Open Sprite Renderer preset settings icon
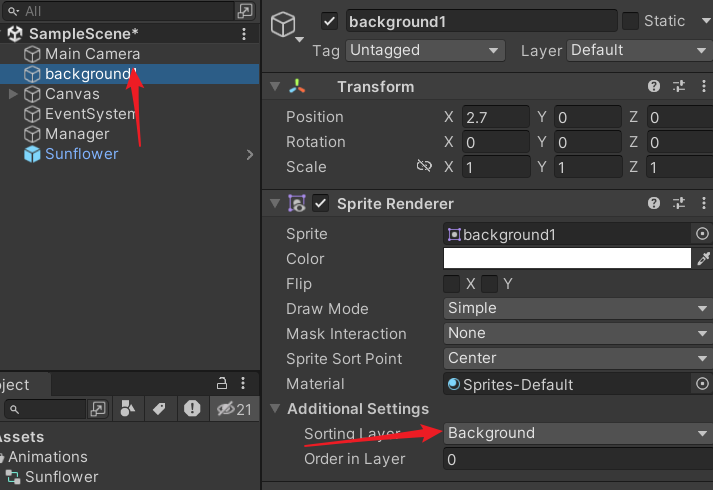The height and width of the screenshot is (490, 713). [680, 204]
